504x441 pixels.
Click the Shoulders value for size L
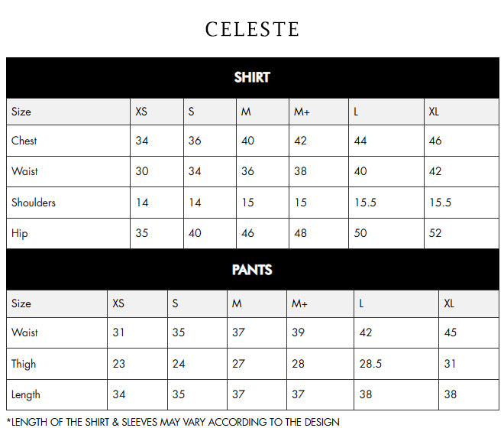364,203
